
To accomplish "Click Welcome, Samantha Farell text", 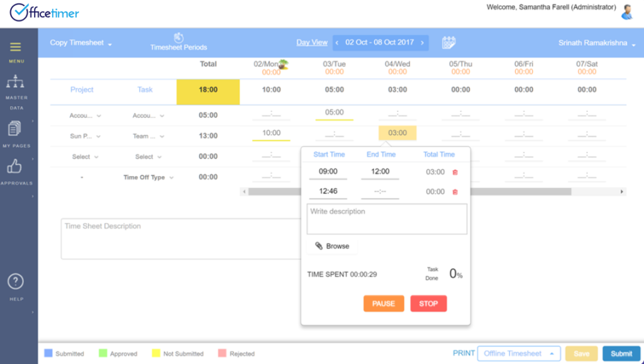I will point(551,8).
